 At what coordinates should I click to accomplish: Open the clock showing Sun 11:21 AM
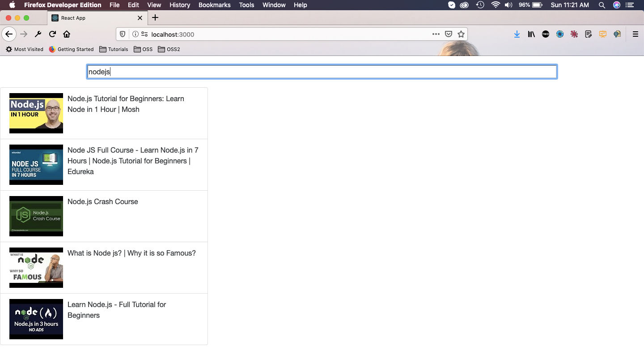570,5
